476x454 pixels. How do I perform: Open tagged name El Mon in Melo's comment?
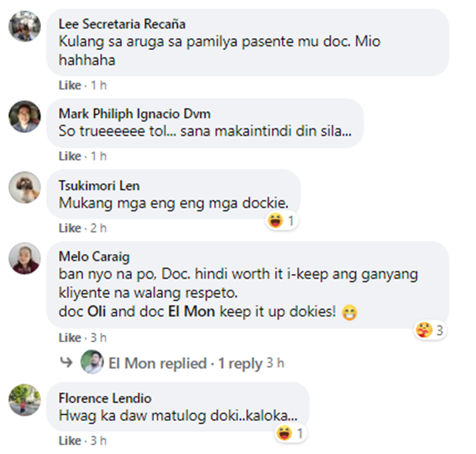point(192,312)
